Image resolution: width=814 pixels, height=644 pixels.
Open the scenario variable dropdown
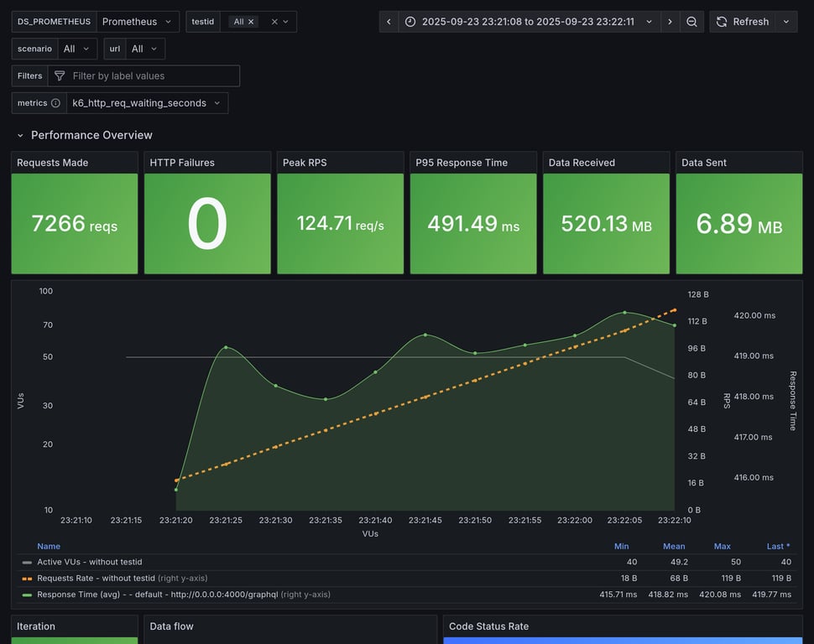(x=77, y=49)
